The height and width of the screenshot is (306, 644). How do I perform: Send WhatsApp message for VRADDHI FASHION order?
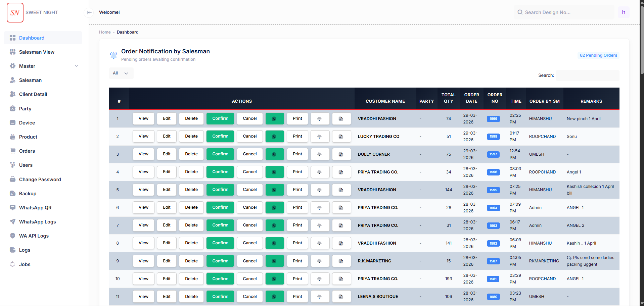tap(274, 118)
